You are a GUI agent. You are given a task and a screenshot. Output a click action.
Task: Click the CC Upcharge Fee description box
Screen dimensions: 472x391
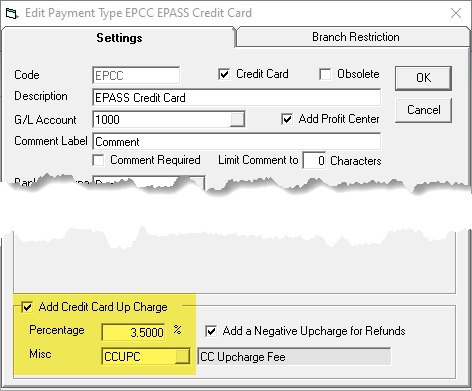point(294,357)
